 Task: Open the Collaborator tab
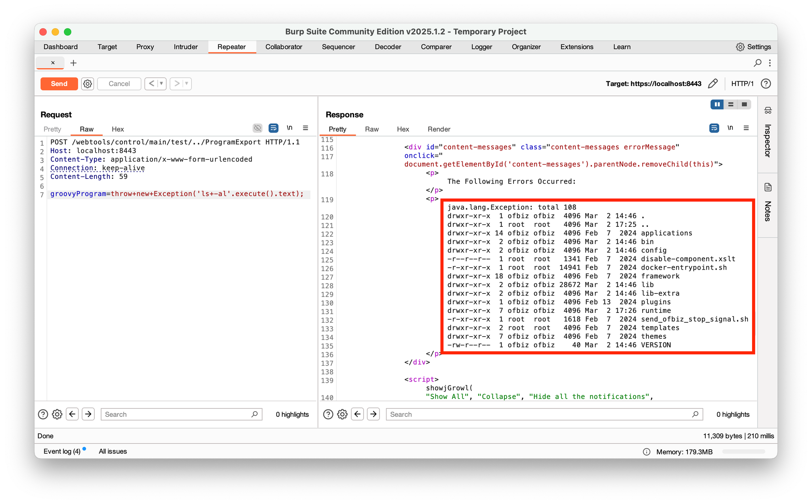(284, 47)
